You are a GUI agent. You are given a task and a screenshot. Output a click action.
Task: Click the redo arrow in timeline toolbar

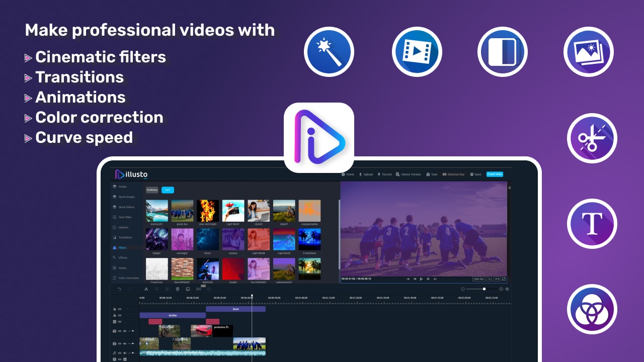tap(130, 289)
